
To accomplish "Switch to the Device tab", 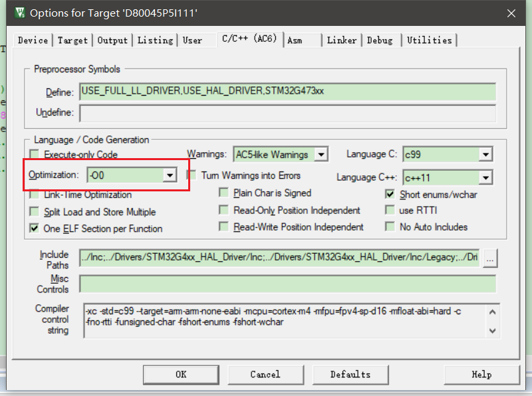I will tap(32, 40).
